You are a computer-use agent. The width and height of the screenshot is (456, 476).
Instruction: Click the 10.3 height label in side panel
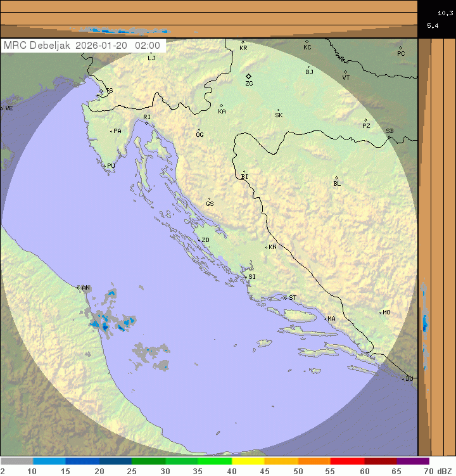(x=445, y=13)
